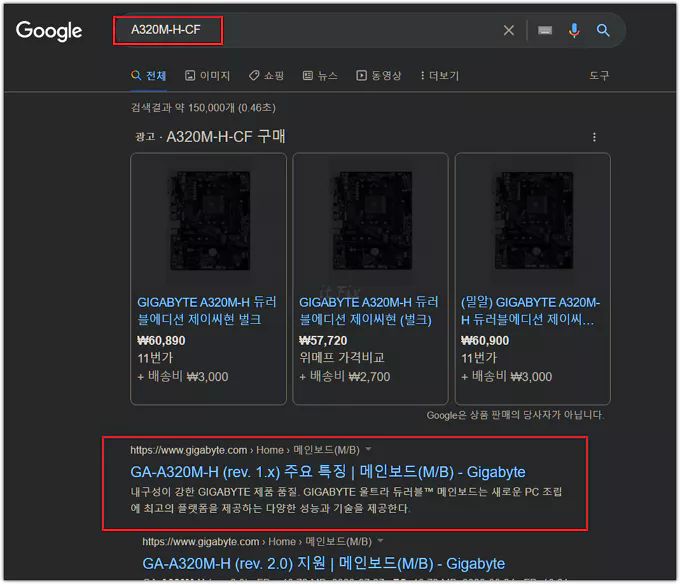Click the 11번가 seller under the ₩60,890 price
Screen dimensions: 680x584
[x=155, y=358]
